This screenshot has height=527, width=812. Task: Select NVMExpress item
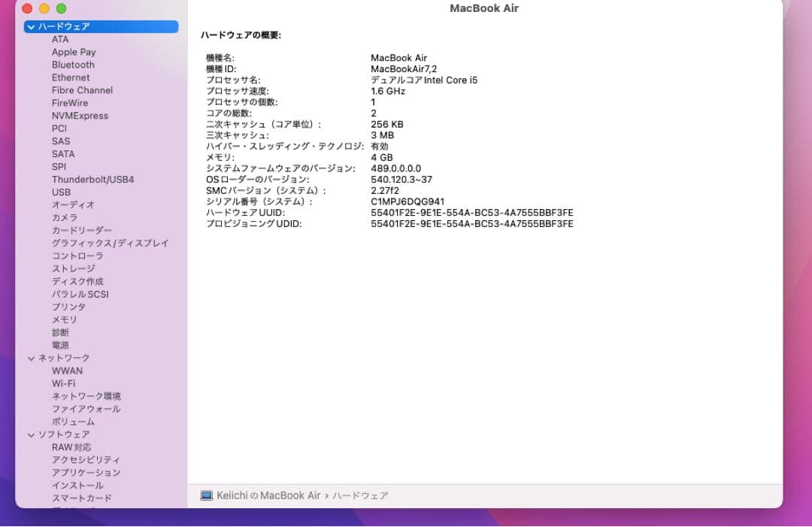tap(80, 116)
